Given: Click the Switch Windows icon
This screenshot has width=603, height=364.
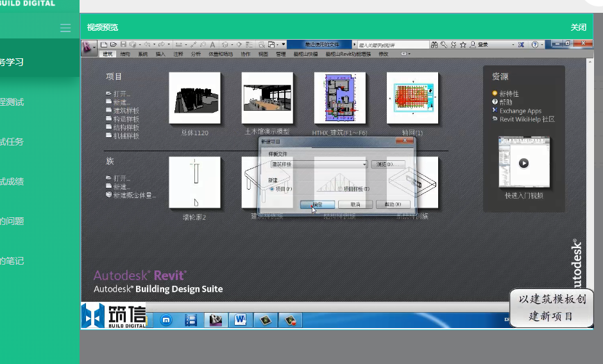Looking at the screenshot, I should pos(271,45).
